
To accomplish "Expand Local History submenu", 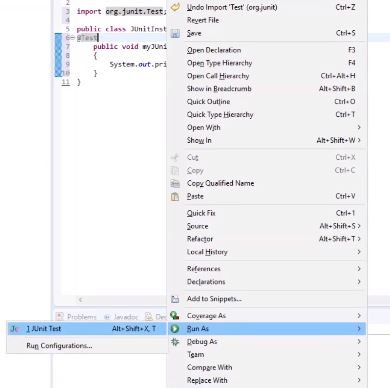I will click(x=267, y=252).
